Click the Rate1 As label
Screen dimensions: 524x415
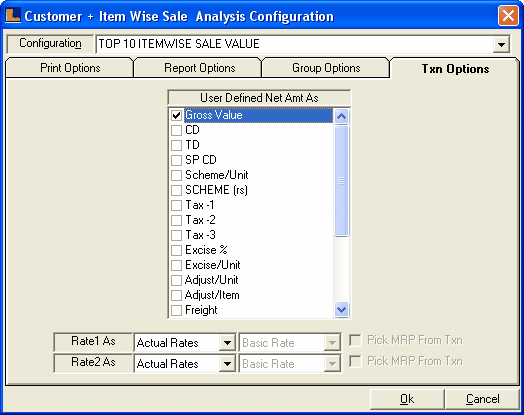(x=93, y=341)
